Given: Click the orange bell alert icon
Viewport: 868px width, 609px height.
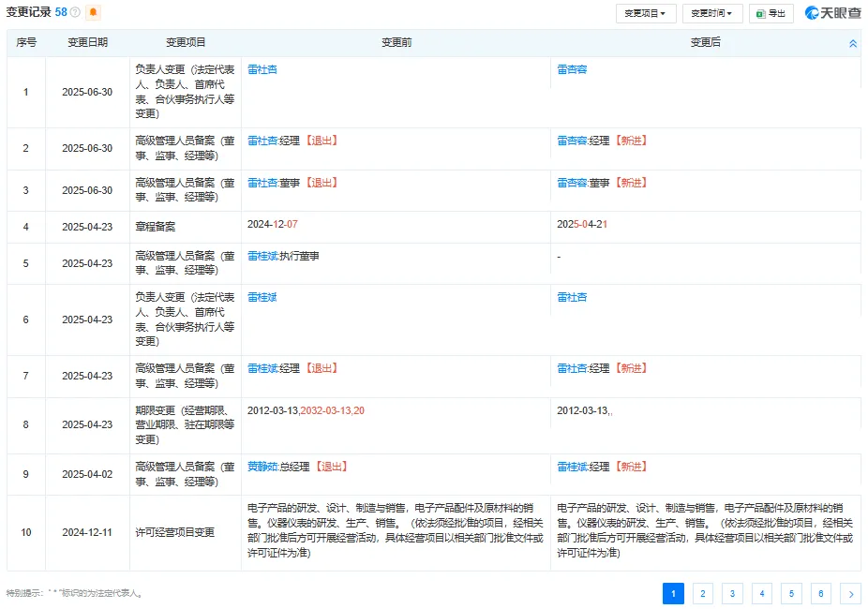Looking at the screenshot, I should click(x=93, y=12).
